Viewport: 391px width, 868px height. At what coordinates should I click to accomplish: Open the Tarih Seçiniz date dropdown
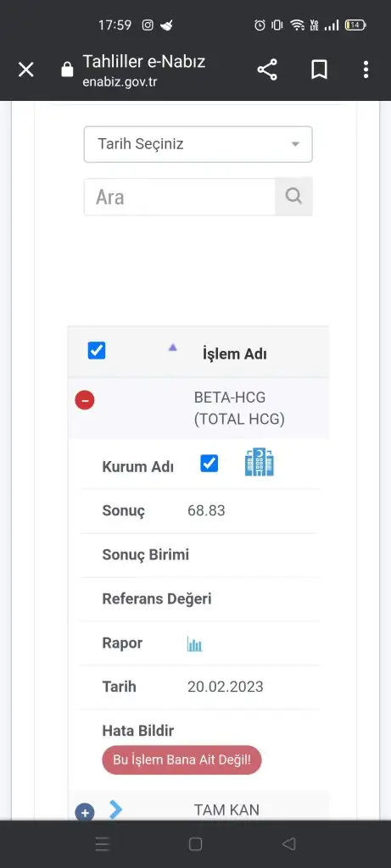(x=198, y=144)
